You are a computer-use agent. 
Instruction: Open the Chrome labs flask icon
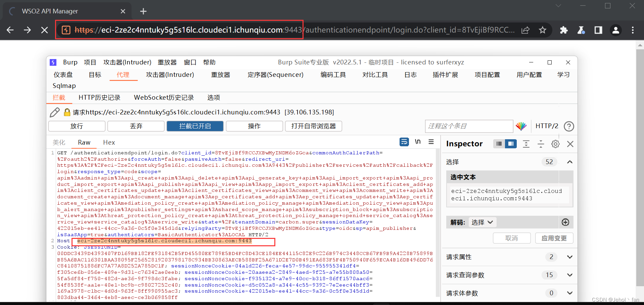coord(581,30)
